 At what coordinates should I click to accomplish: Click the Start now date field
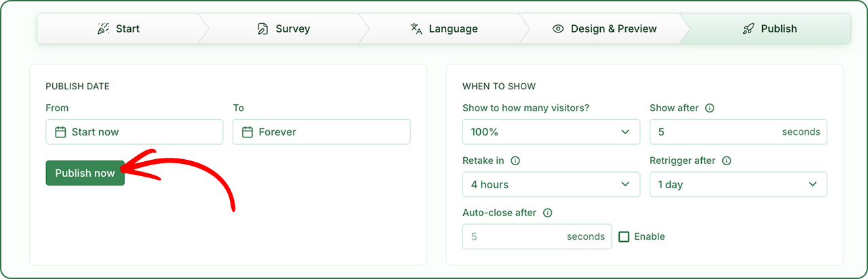pos(134,132)
